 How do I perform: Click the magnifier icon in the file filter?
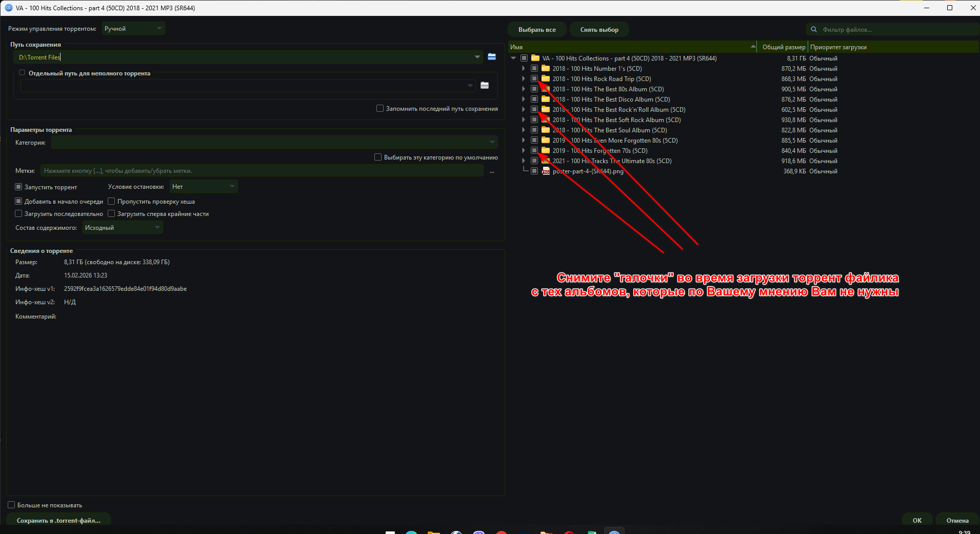(813, 30)
